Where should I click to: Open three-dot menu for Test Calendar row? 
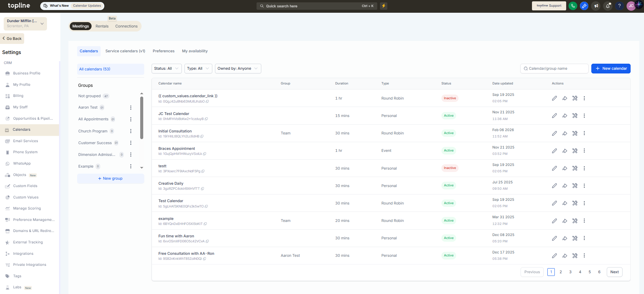point(584,203)
